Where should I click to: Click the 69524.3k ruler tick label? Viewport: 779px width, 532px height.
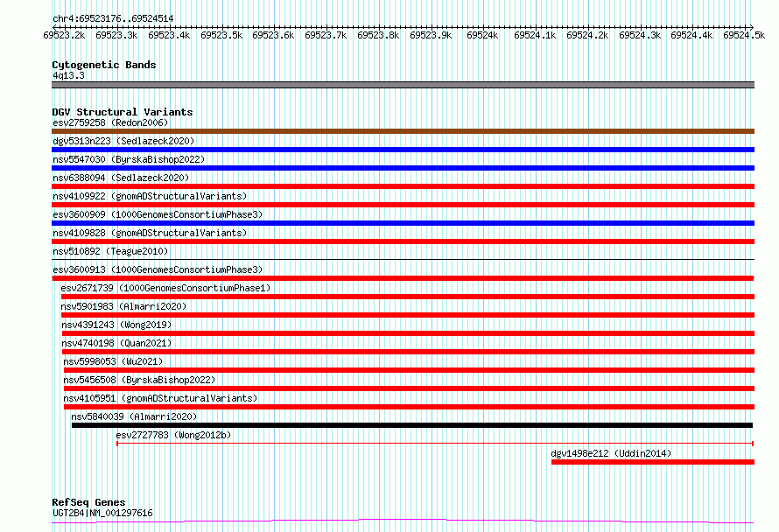640,35
